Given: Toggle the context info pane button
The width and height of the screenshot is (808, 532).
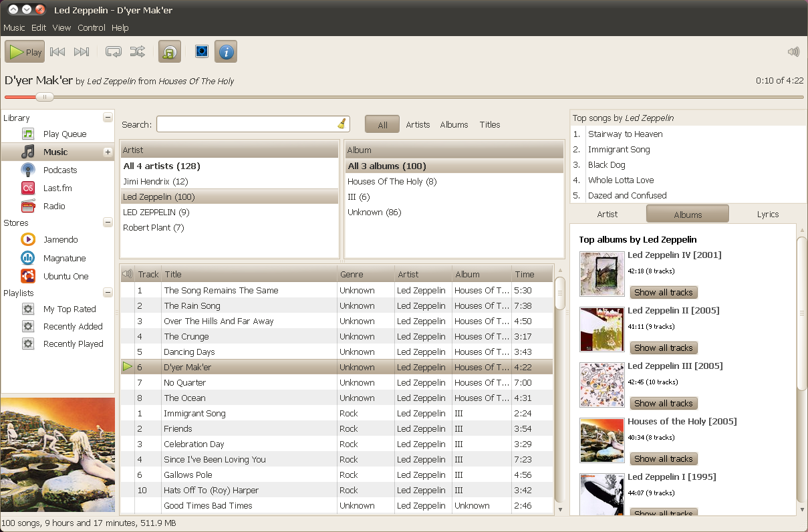Looking at the screenshot, I should [x=226, y=51].
